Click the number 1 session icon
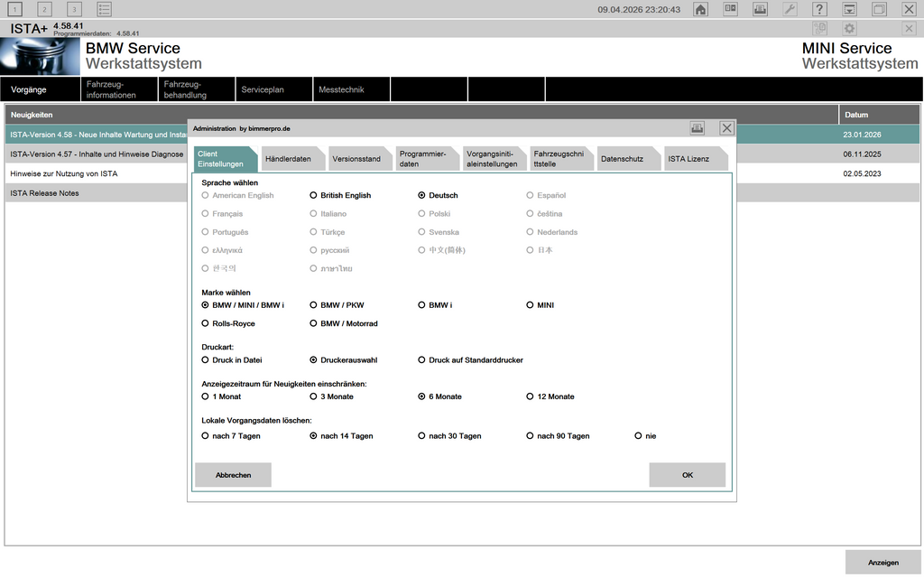 coord(16,9)
